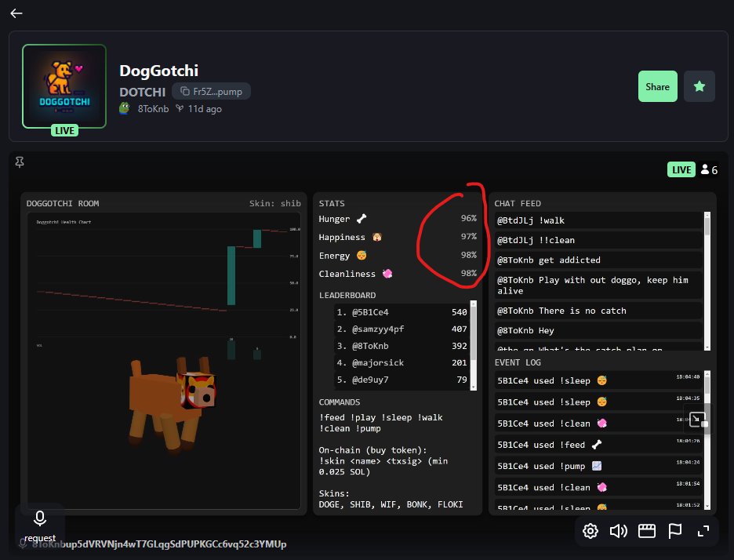Viewport: 734px width, 560px height.
Task: Click the DOGGOTCHI ROOM header
Action: [63, 203]
